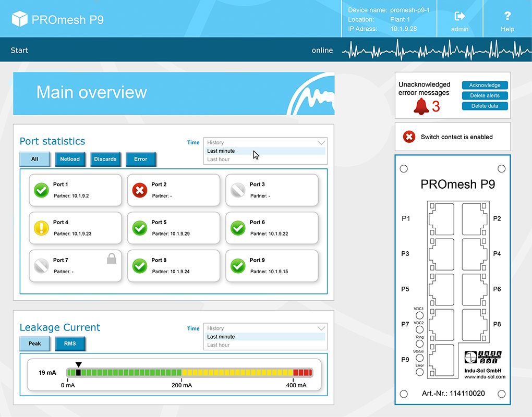Click the PROmesh P9 cube logo icon
The width and height of the screenshot is (532, 417).
pyautogui.click(x=19, y=19)
